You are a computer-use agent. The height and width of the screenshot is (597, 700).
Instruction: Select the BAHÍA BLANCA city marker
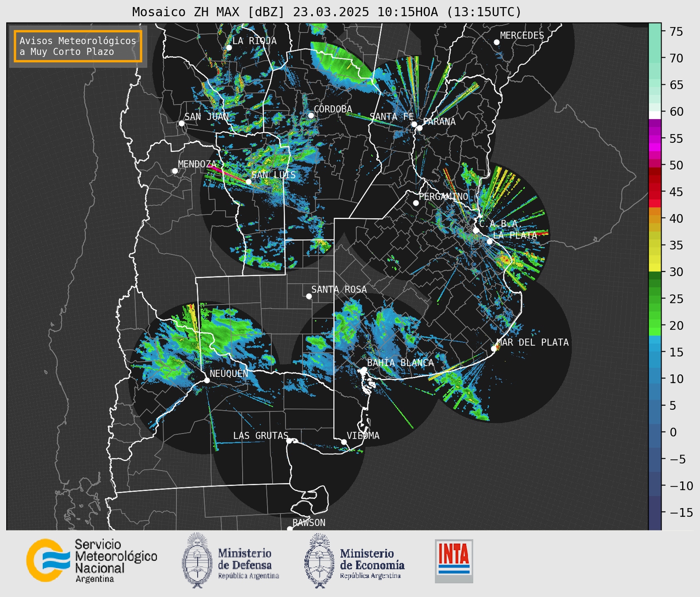pos(364,369)
